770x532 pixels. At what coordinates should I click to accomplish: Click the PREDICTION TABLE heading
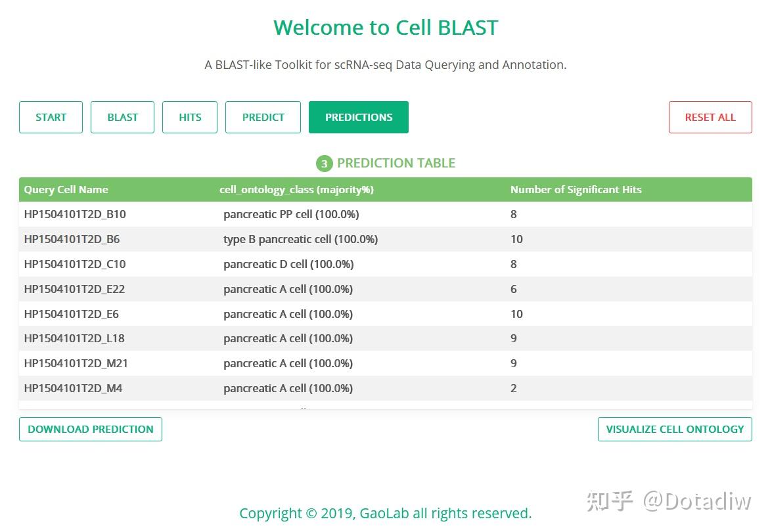(x=397, y=163)
